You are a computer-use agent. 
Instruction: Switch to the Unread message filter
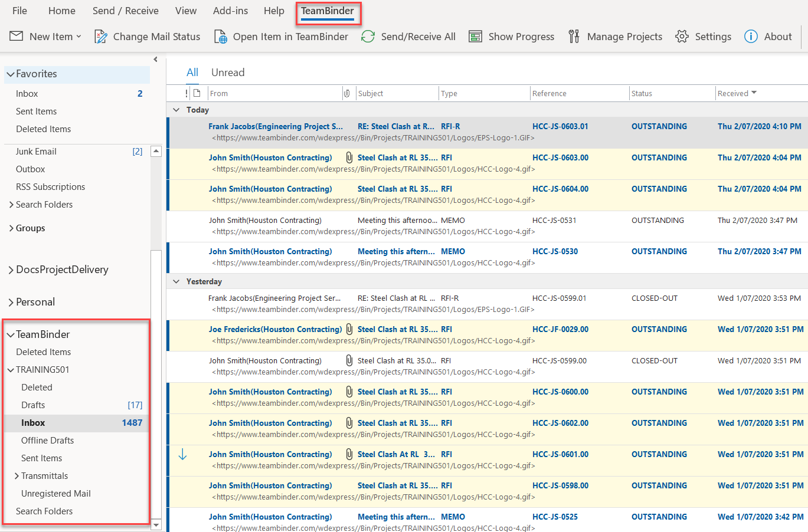(x=227, y=72)
